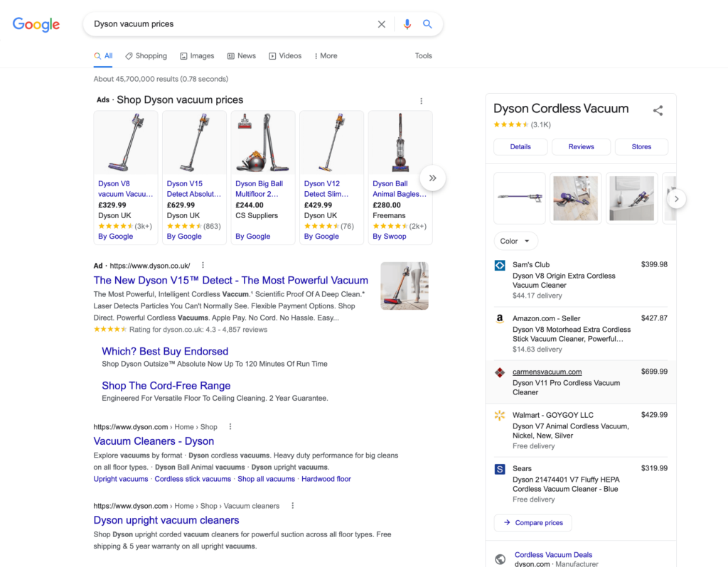Click the voice search microphone icon
Screen dimensions: 728x567
pos(407,23)
